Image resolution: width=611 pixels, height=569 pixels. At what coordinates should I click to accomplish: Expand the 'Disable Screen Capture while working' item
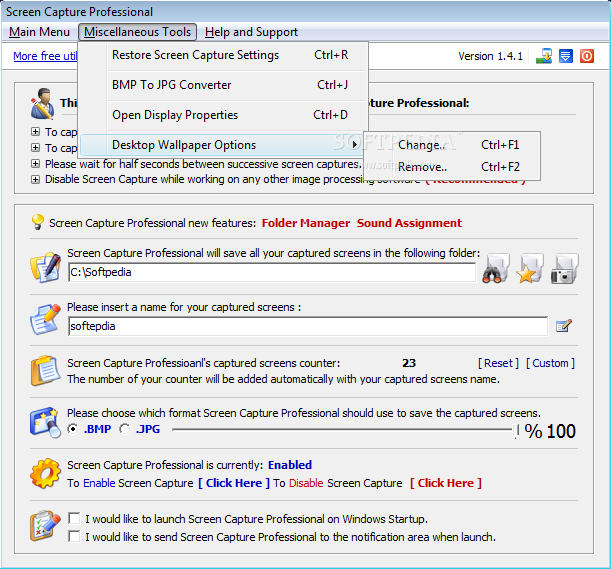pyautogui.click(x=35, y=179)
